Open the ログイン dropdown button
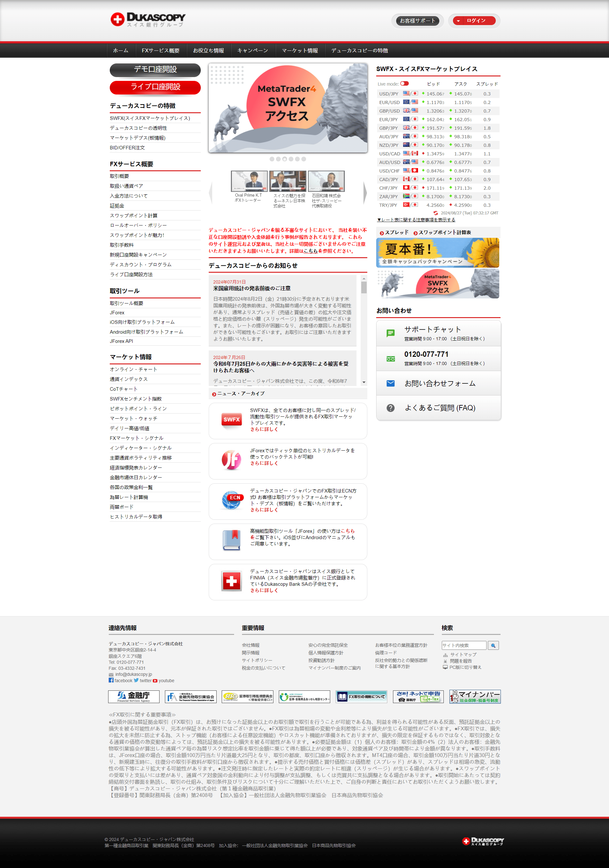This screenshot has height=868, width=609. [x=474, y=21]
